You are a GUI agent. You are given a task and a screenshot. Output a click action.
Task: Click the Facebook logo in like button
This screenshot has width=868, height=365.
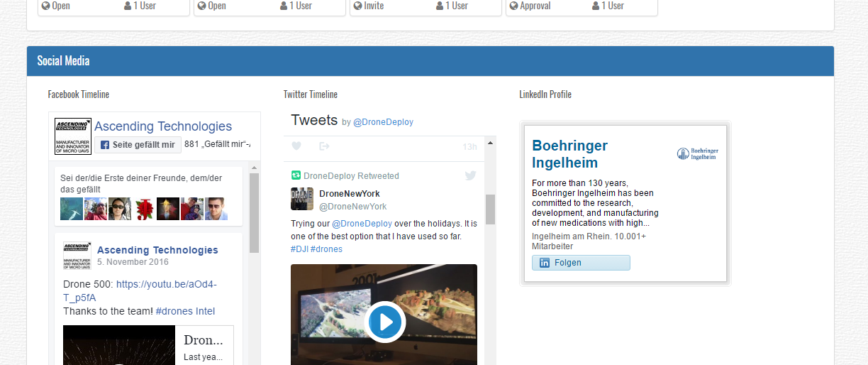(x=104, y=145)
